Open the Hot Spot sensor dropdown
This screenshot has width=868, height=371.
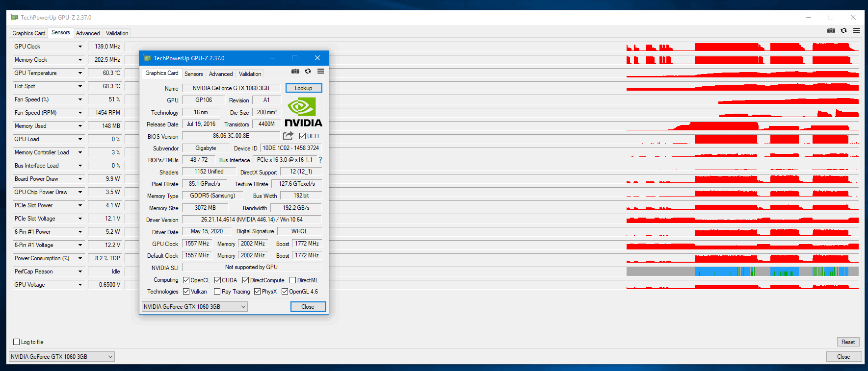pos(80,86)
